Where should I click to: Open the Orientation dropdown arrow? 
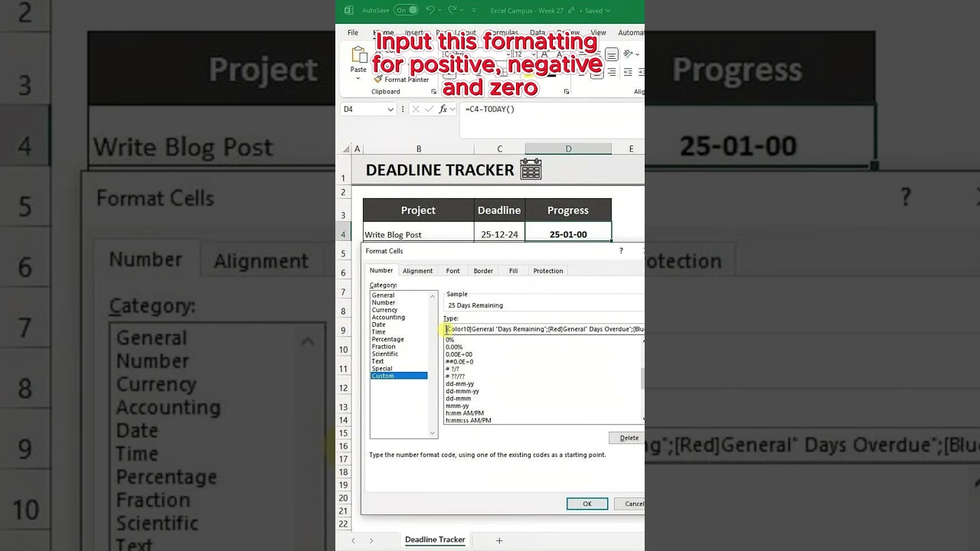coord(637,54)
